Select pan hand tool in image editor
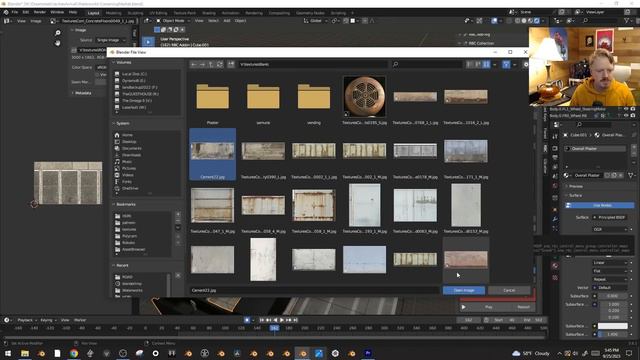The image size is (640, 360). point(58,42)
